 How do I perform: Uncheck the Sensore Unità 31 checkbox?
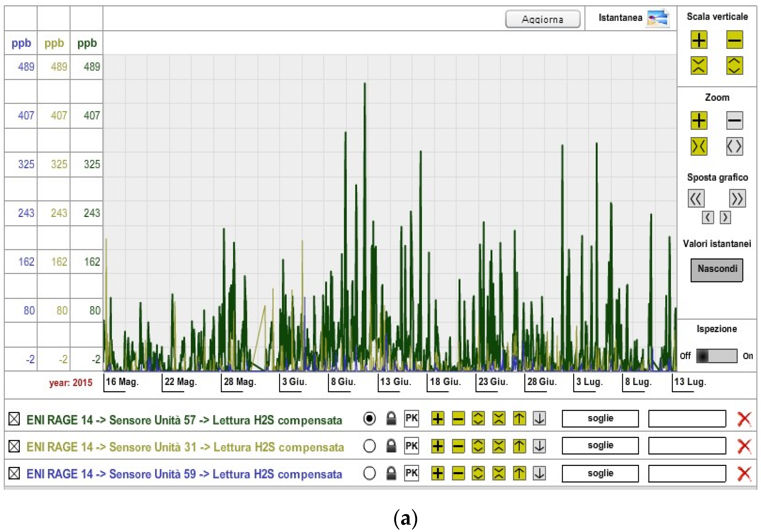point(14,446)
